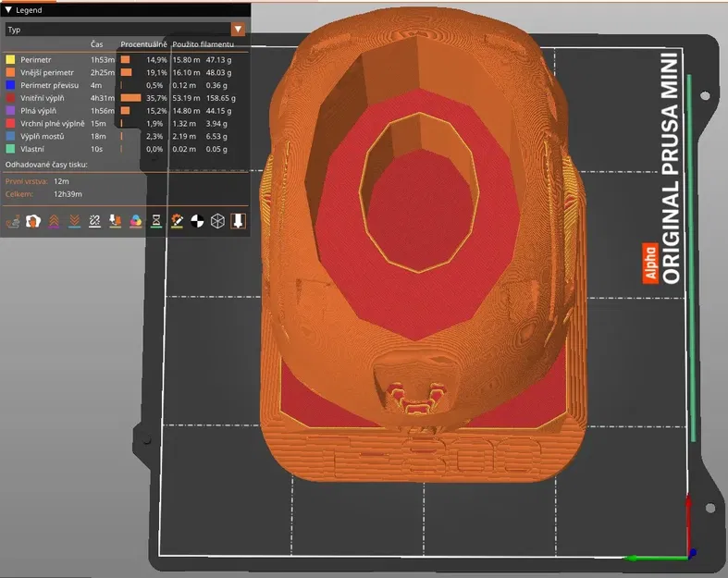Click the Vnitřní výplň percentage bar
The height and width of the screenshot is (578, 728).
click(x=131, y=98)
